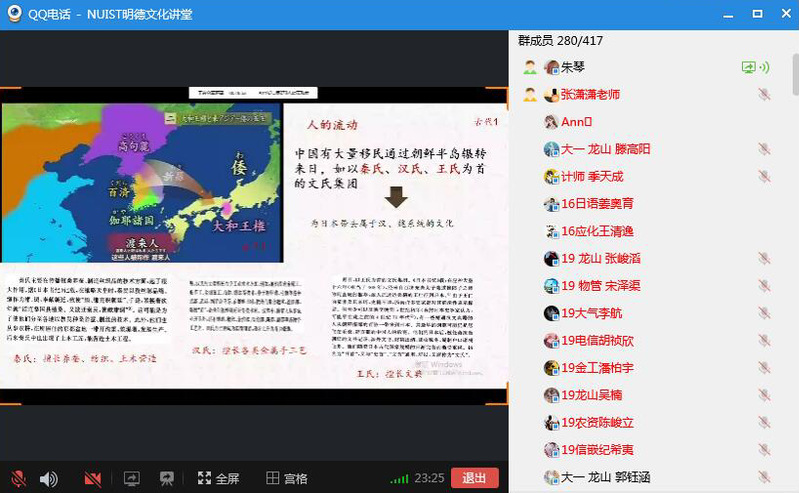Viewport: 799px width, 493px height.
Task: Click the QQ phone icon in title bar
Action: 12,14
